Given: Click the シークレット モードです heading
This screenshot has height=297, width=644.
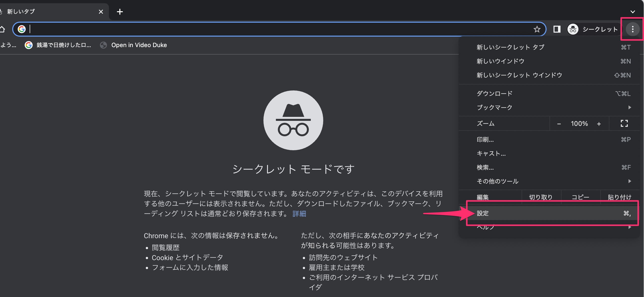Looking at the screenshot, I should 293,169.
